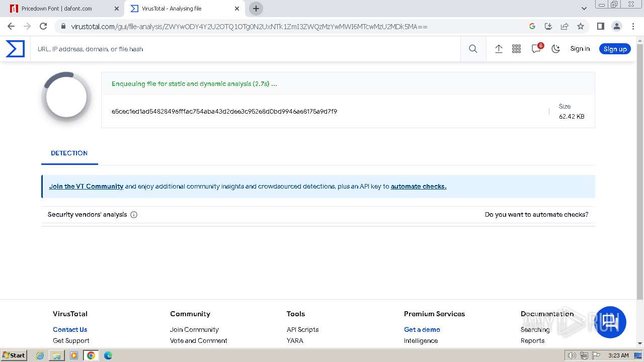
Task: Click the Sign in link
Action: (580, 49)
